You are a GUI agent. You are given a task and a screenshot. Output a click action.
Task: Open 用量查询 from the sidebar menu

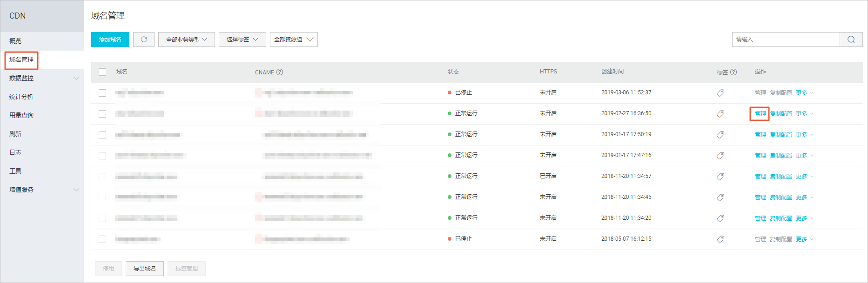click(x=21, y=115)
